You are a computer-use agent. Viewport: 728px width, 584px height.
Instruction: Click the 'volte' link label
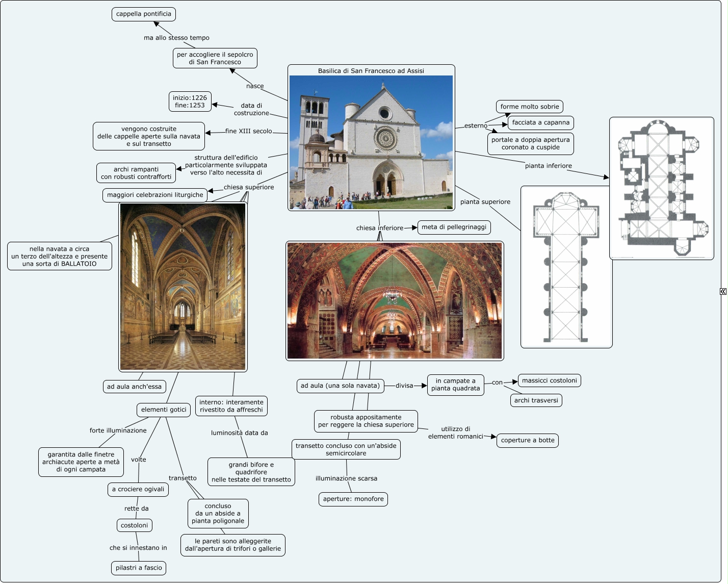[x=139, y=460]
